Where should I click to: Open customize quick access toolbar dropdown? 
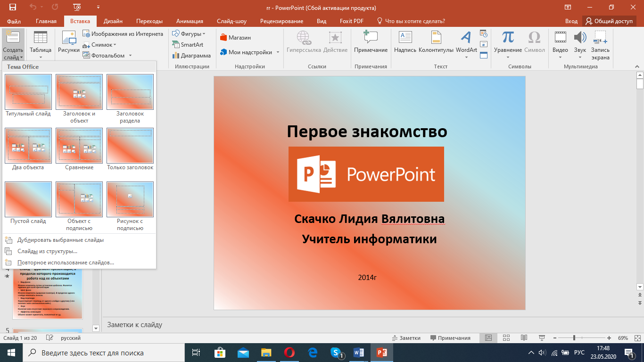(x=98, y=8)
